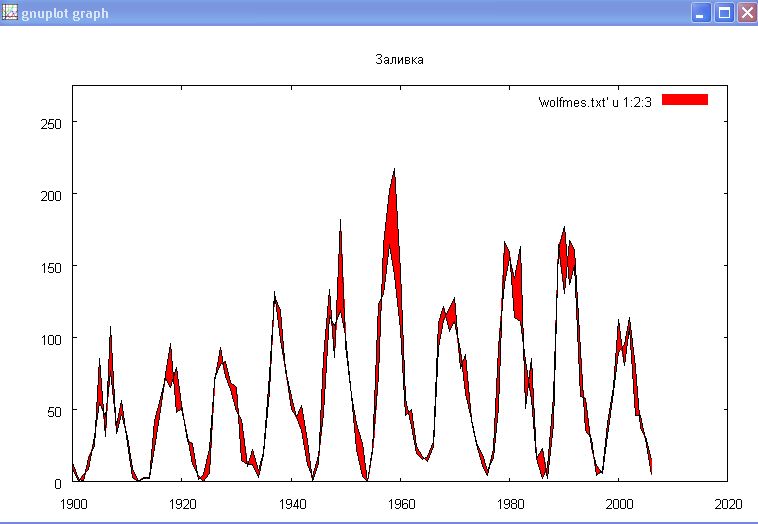
Task: Click y-axis label 100
Action: pyautogui.click(x=51, y=340)
